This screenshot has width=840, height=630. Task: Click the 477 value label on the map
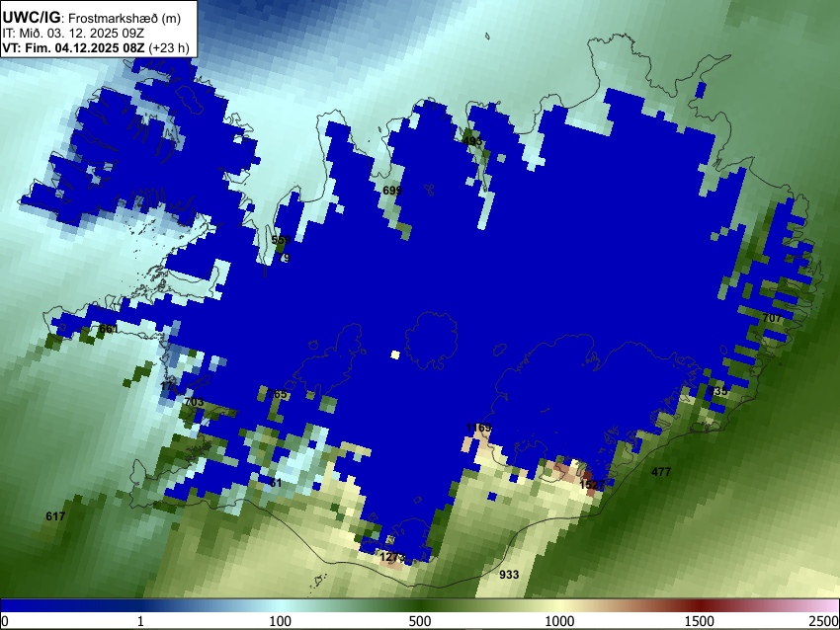[661, 472]
